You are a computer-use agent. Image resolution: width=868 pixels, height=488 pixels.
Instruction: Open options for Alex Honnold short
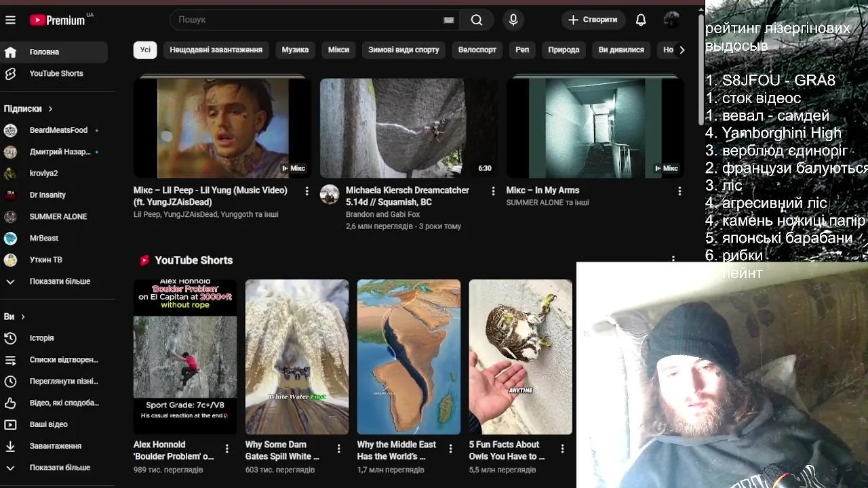pyautogui.click(x=227, y=448)
